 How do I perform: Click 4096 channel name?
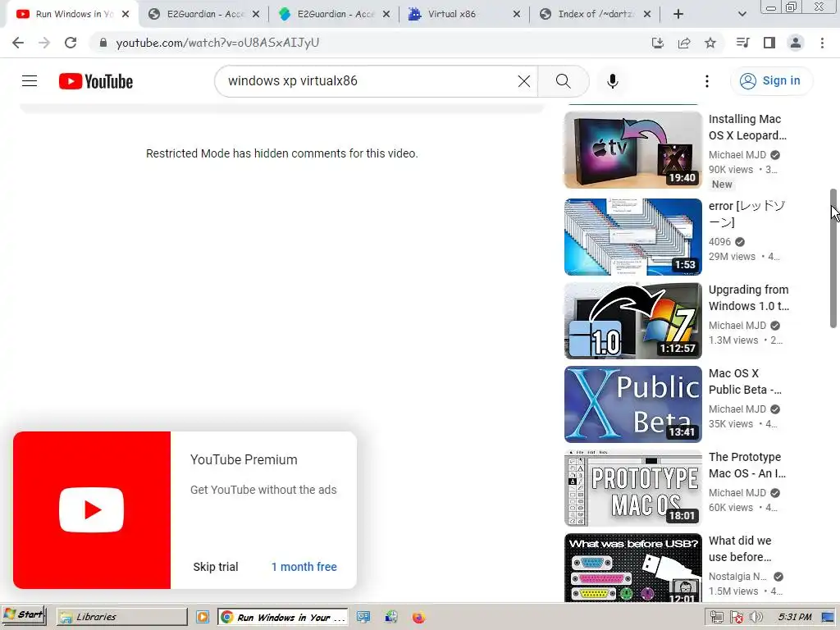[x=719, y=242]
